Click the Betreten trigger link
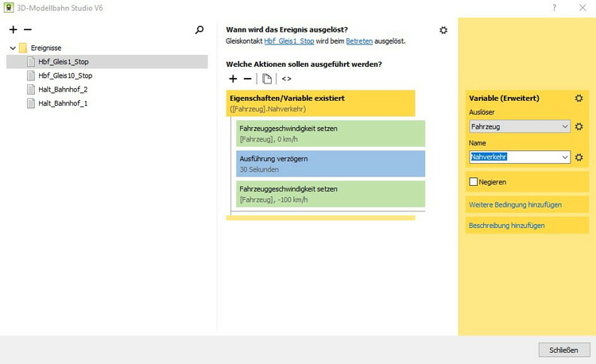Screen dimensions: 596x364 click(359, 41)
